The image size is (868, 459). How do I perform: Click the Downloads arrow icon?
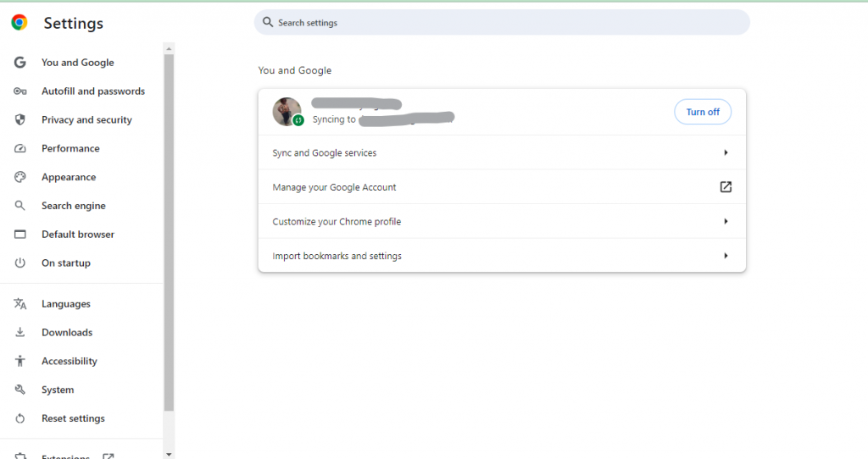click(x=20, y=333)
